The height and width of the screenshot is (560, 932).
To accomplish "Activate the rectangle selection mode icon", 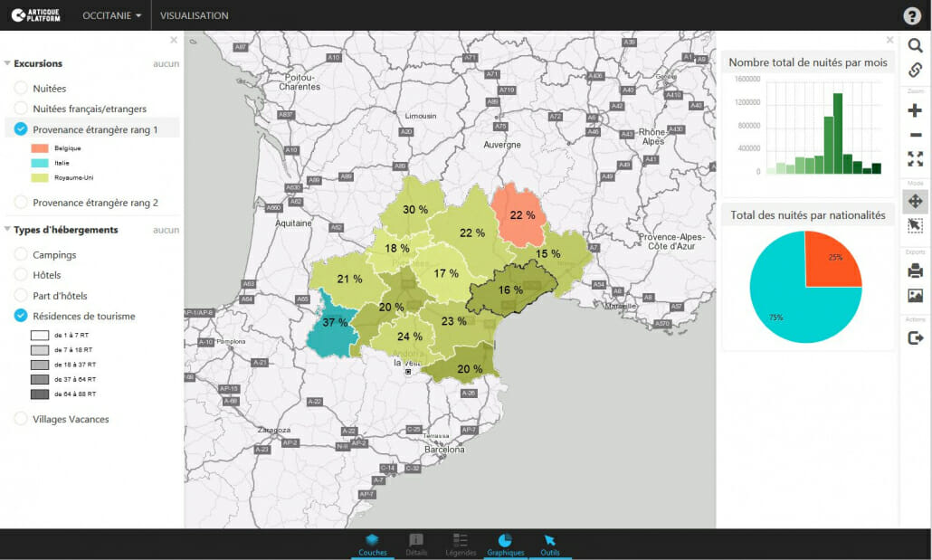I will click(x=916, y=226).
